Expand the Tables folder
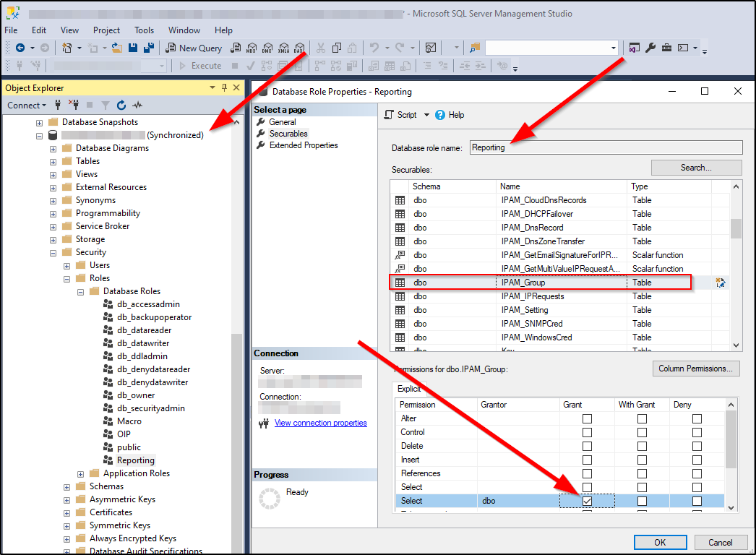756x555 pixels. point(53,162)
